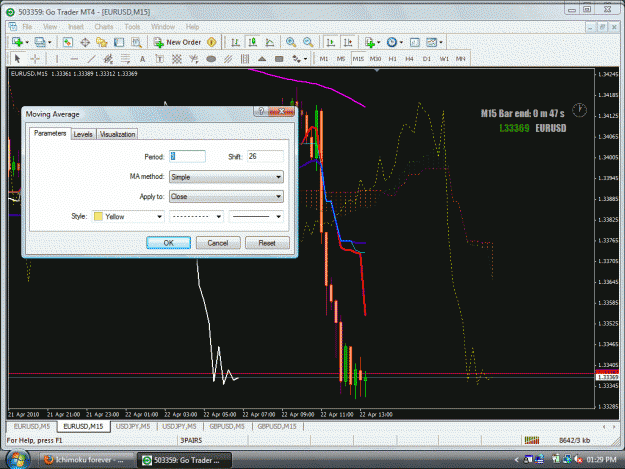Screen dimensions: 625x469
Task: Switch chart to M1 timeframe
Action: [x=324, y=59]
